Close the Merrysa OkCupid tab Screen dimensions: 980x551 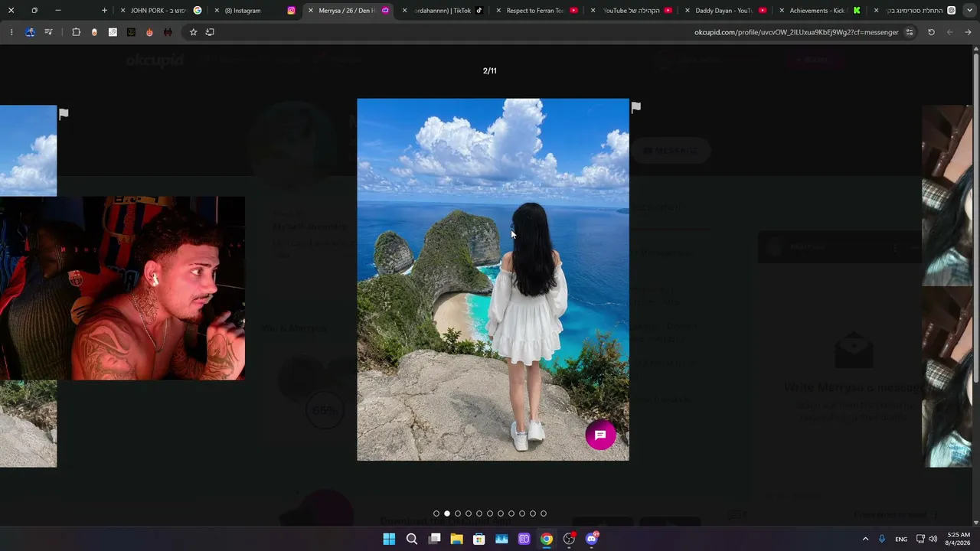(311, 11)
